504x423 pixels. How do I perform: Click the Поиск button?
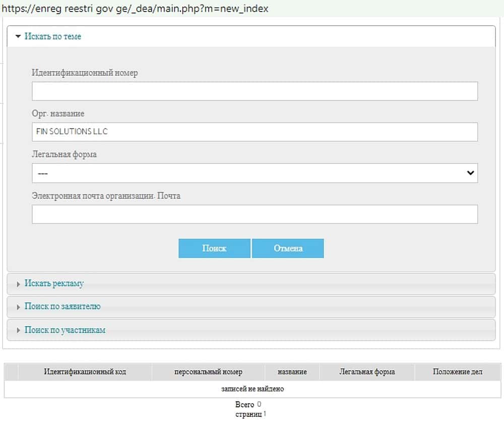click(214, 248)
